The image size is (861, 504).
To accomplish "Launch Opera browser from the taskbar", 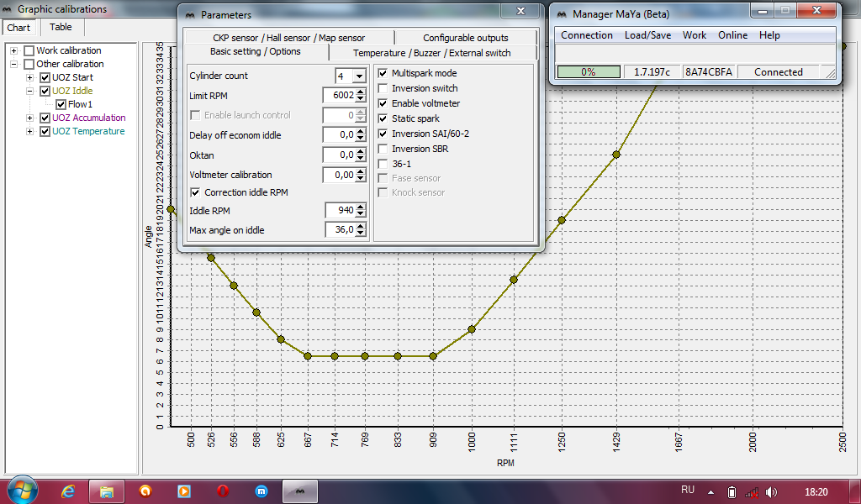I will pyautogui.click(x=223, y=491).
